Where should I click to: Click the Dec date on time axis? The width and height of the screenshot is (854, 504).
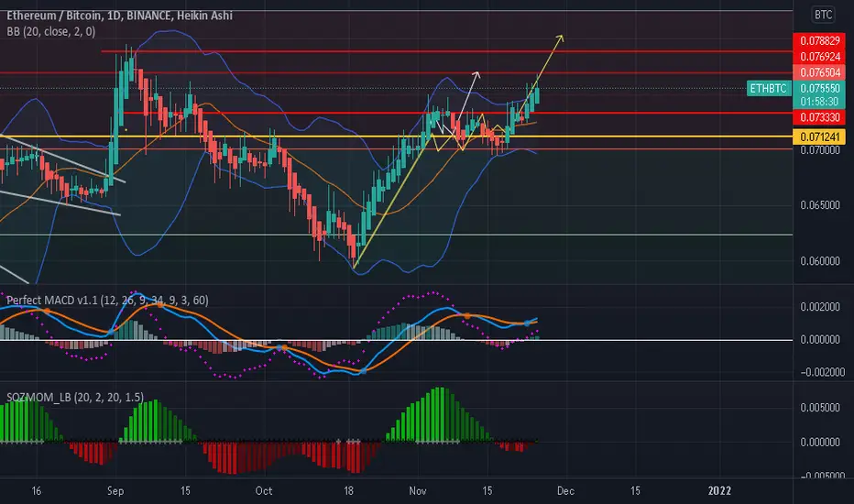[x=565, y=491]
